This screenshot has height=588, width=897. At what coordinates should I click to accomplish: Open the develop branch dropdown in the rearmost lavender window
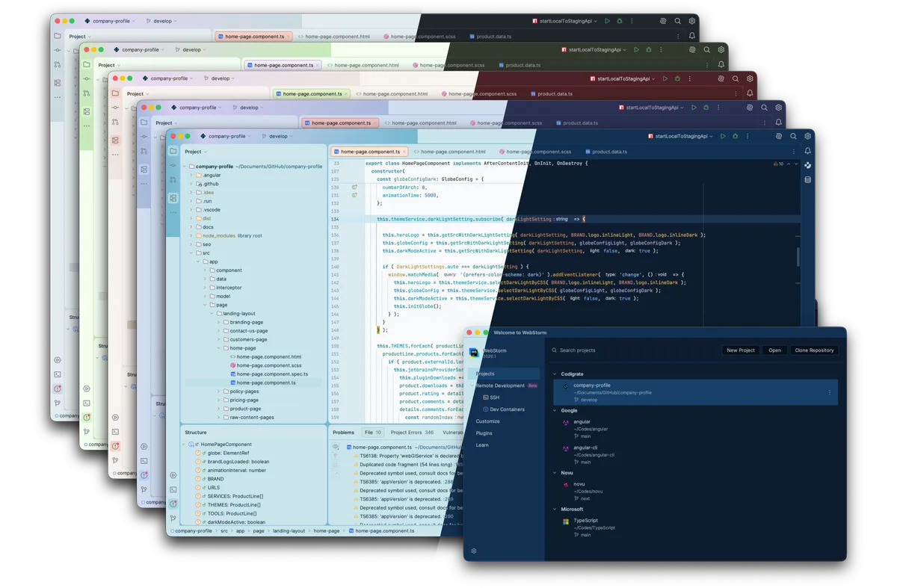click(161, 22)
